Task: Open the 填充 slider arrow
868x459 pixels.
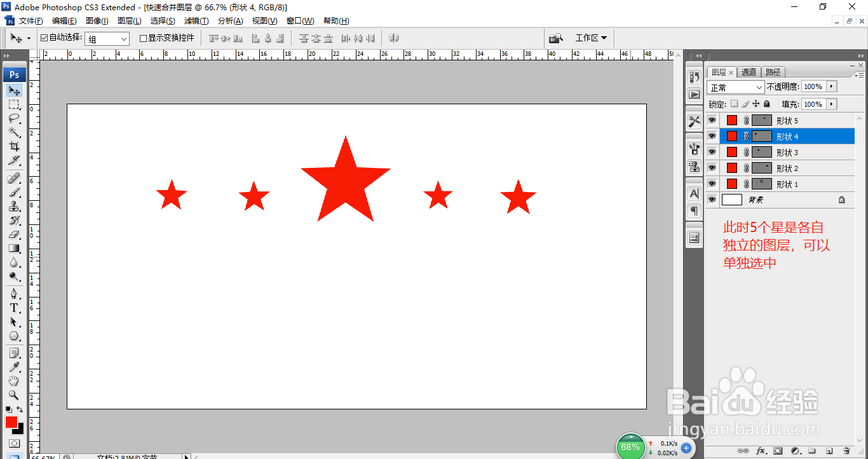Action: coord(831,104)
